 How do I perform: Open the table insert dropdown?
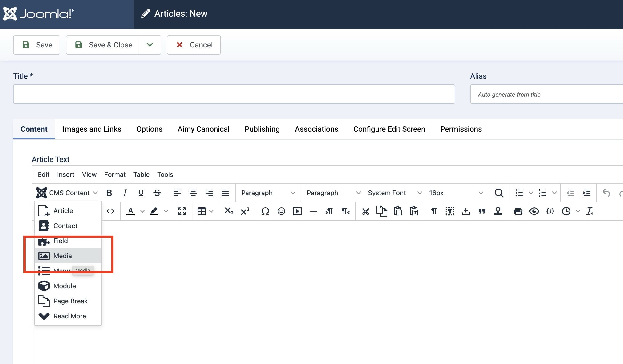205,211
